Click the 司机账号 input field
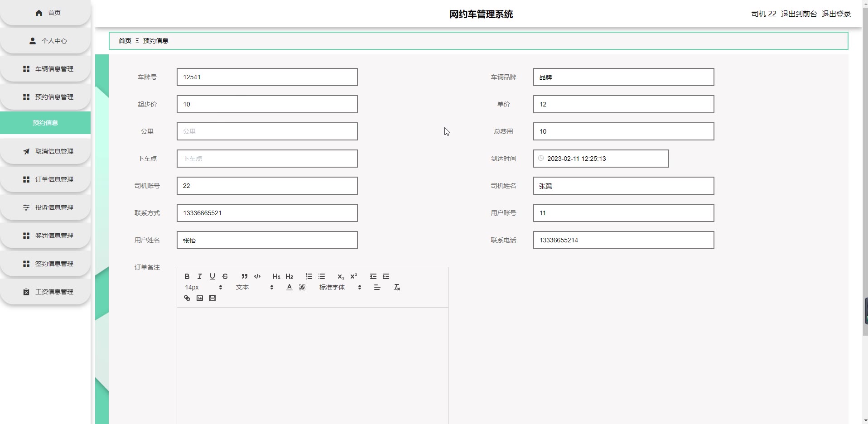 coord(267,186)
